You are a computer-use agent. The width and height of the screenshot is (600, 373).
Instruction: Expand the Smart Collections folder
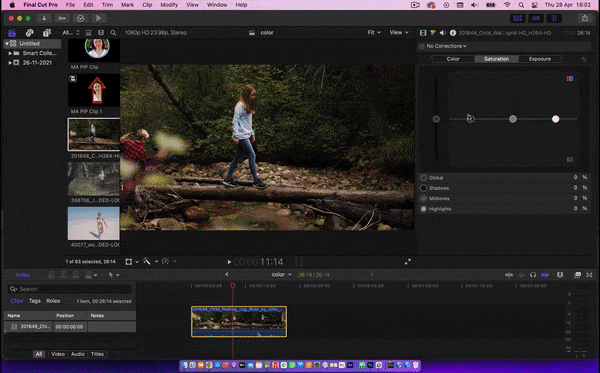[10, 53]
